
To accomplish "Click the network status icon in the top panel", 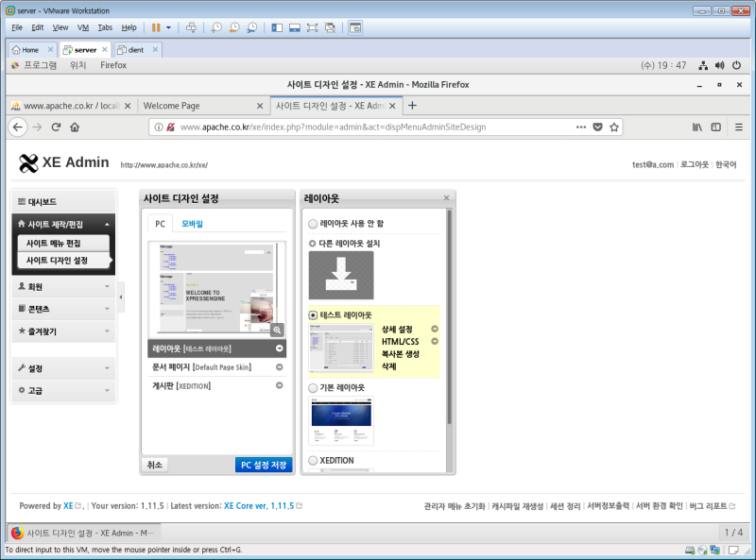I will pyautogui.click(x=703, y=65).
